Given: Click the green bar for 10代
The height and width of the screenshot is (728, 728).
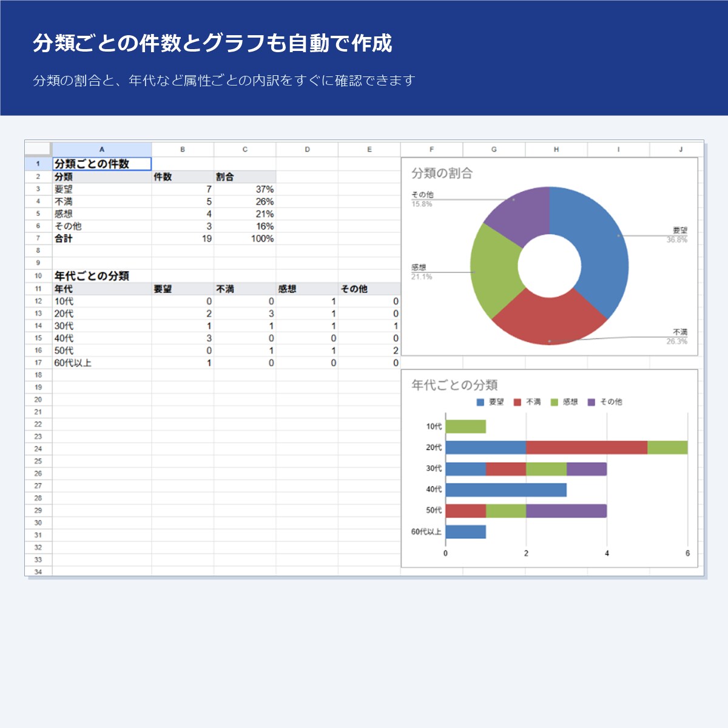Looking at the screenshot, I should [x=466, y=426].
